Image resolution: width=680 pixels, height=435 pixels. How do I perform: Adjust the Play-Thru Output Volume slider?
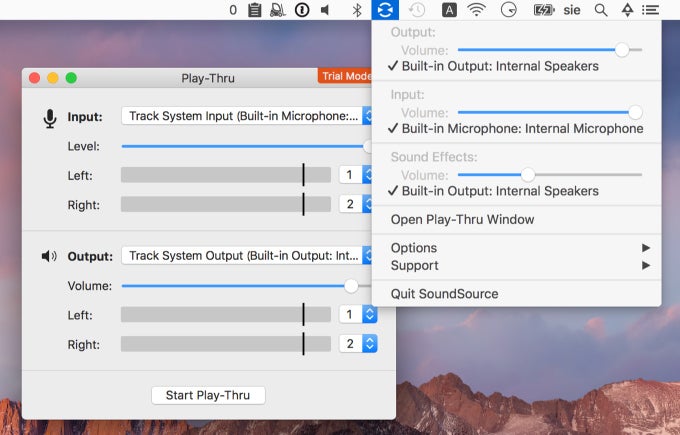[246, 286]
